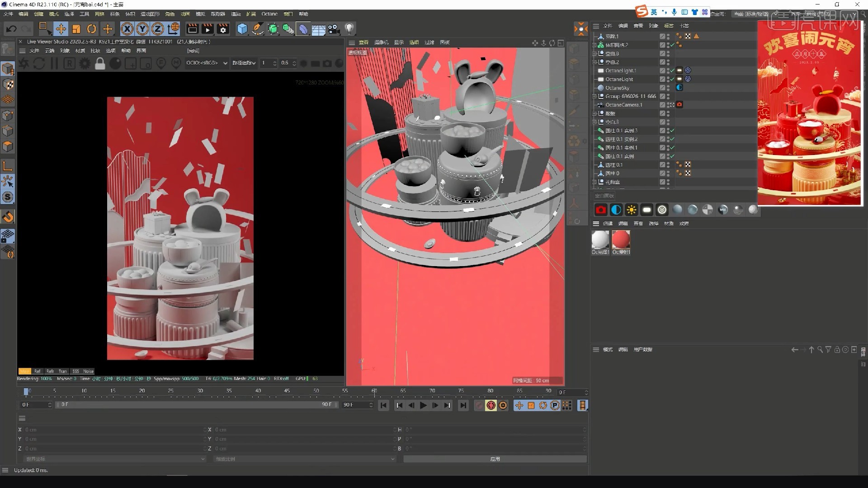Click the Live Viewer settings gear icon

point(85,63)
